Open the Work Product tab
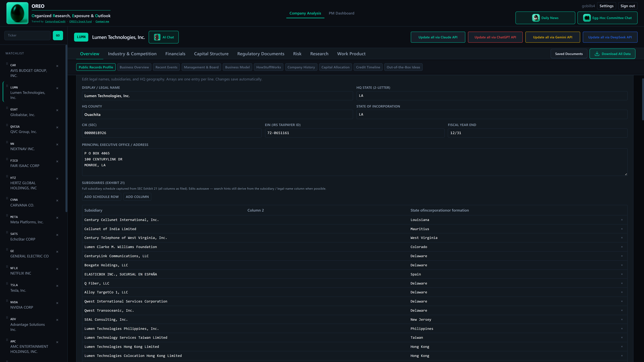Screen dimensions: 644x362 [x=351, y=54]
